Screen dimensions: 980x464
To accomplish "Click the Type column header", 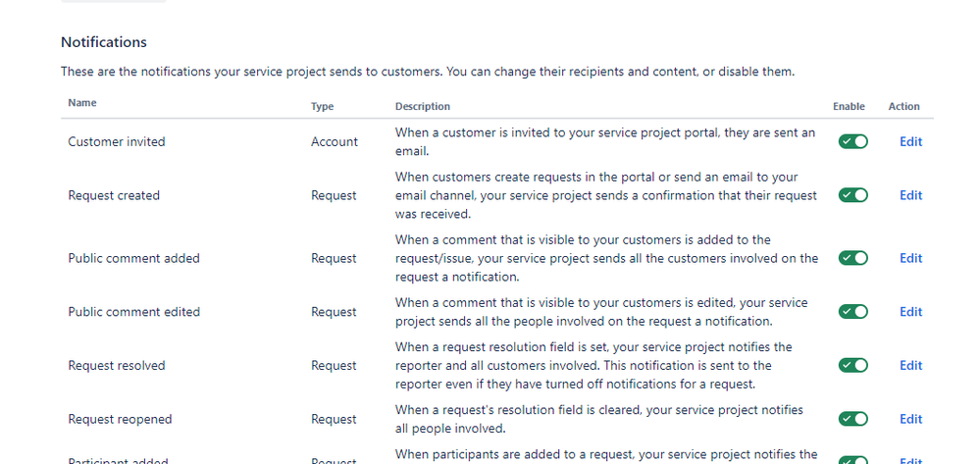I will 322,106.
